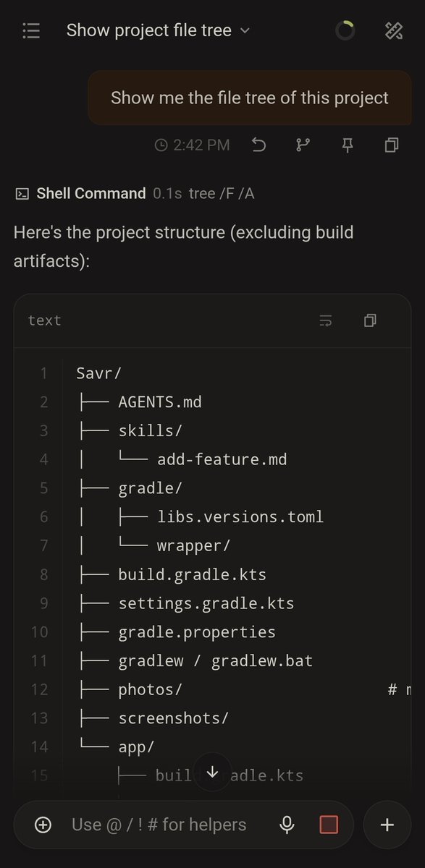425x868 pixels.
Task: Stop generation with the red square button
Action: coord(329,825)
